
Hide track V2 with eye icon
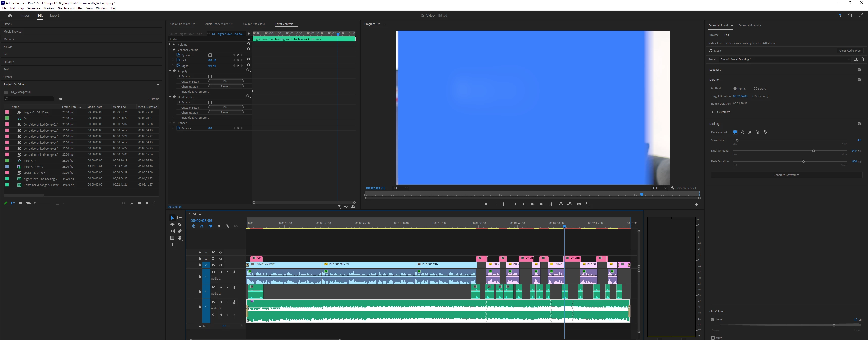221,259
